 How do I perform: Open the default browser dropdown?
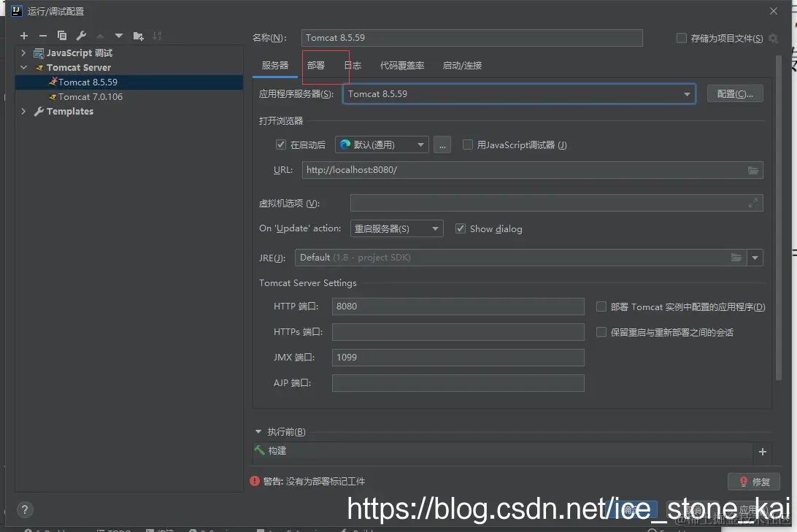click(x=382, y=144)
